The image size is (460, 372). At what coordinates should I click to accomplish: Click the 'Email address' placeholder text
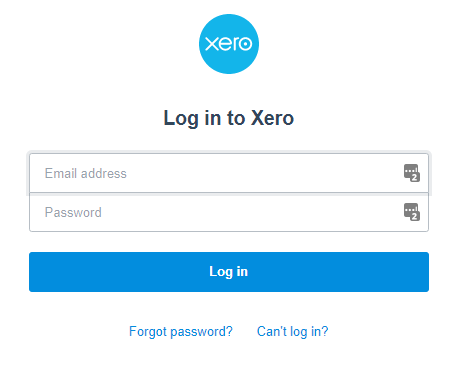tap(86, 173)
